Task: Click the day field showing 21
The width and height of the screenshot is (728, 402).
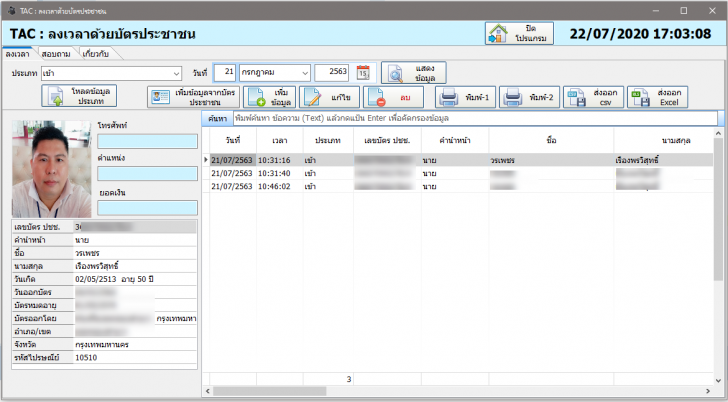Action: click(x=225, y=72)
